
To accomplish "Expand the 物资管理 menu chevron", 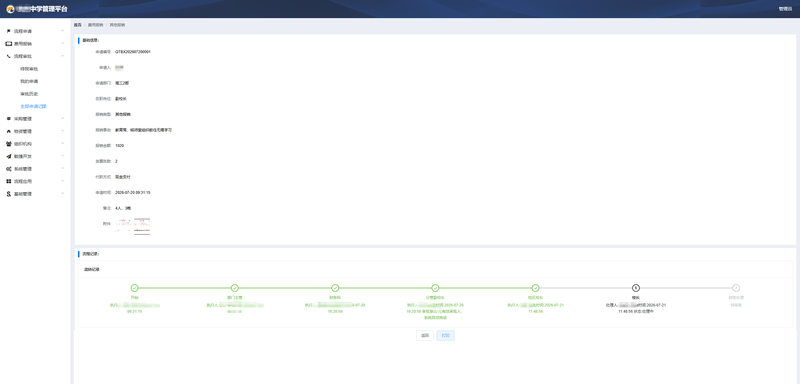I will (62, 131).
